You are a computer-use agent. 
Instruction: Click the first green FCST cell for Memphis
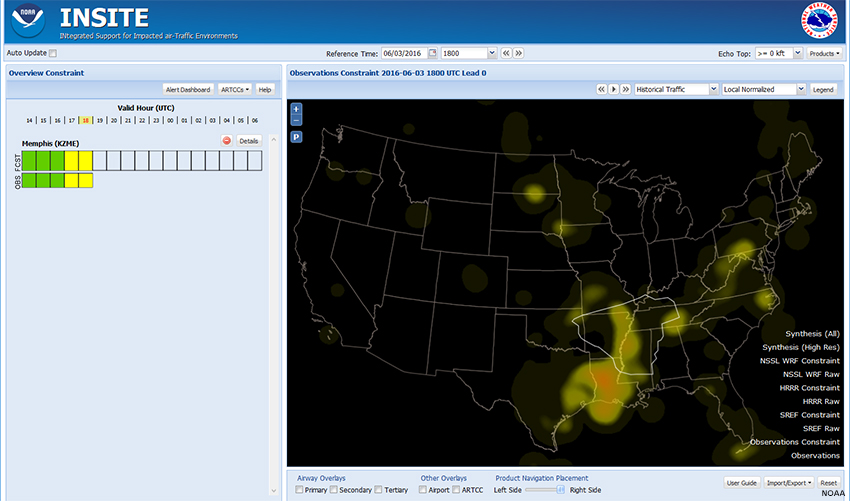(29, 160)
